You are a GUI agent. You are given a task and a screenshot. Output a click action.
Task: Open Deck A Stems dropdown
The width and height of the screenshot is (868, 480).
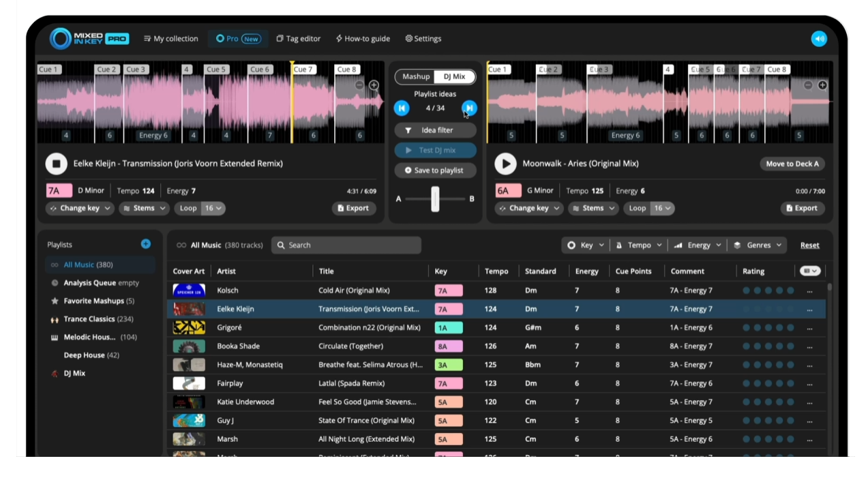coord(144,208)
